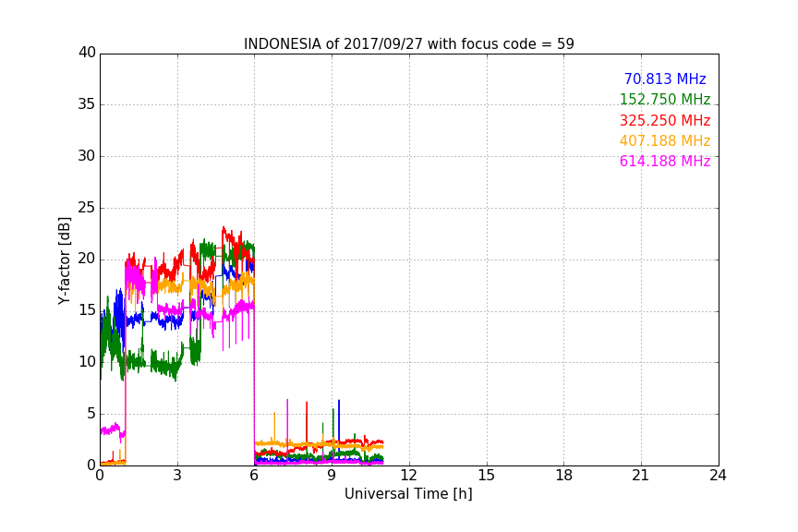The height and width of the screenshot is (532, 798).
Task: Select the 407.188 MHz legend label
Action: (x=665, y=141)
